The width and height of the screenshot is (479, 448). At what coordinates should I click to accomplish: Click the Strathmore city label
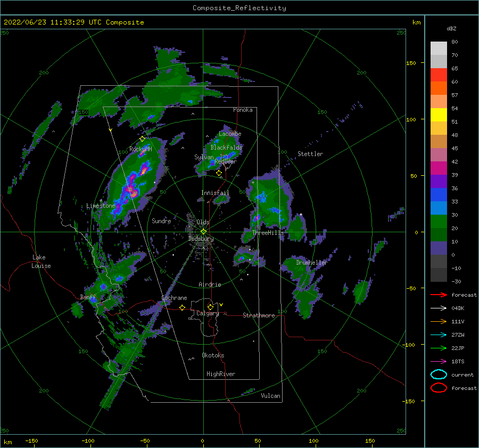pyautogui.click(x=259, y=315)
